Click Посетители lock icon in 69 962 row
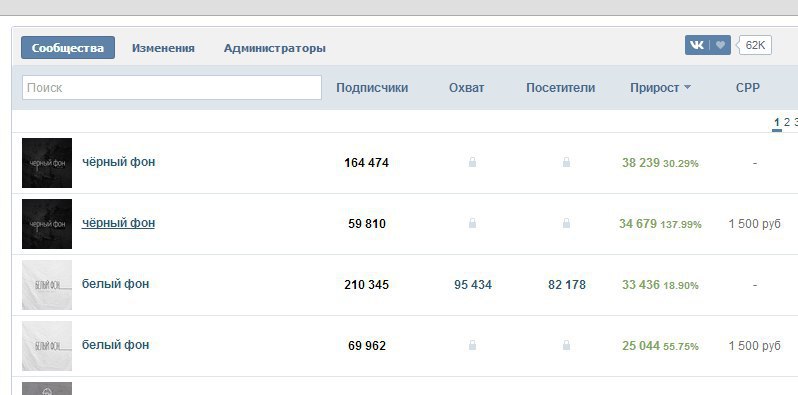The width and height of the screenshot is (798, 395). (566, 346)
